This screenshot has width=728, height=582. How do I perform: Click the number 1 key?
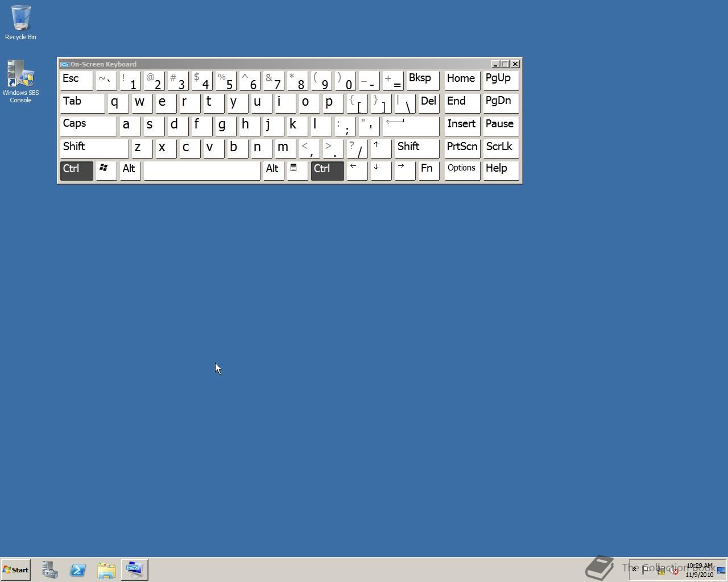(x=130, y=80)
